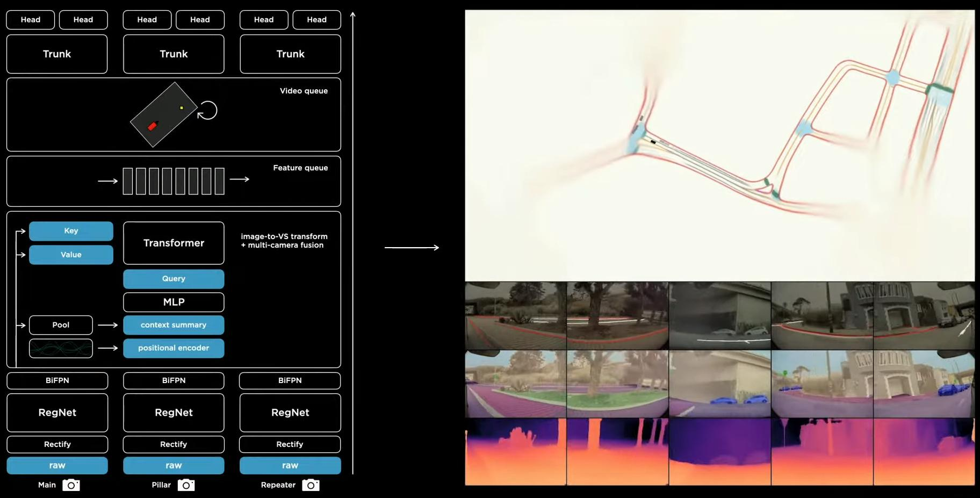This screenshot has width=980, height=498.
Task: Click the RegNet box above the Main camera
Action: tap(57, 413)
